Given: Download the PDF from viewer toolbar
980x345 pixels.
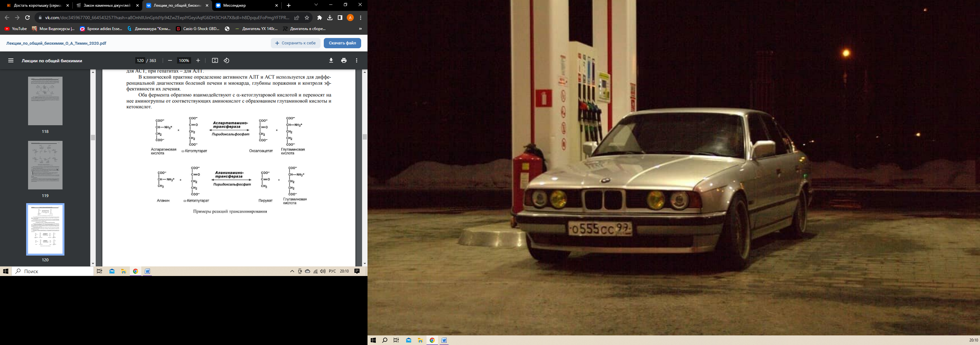Looking at the screenshot, I should [331, 61].
